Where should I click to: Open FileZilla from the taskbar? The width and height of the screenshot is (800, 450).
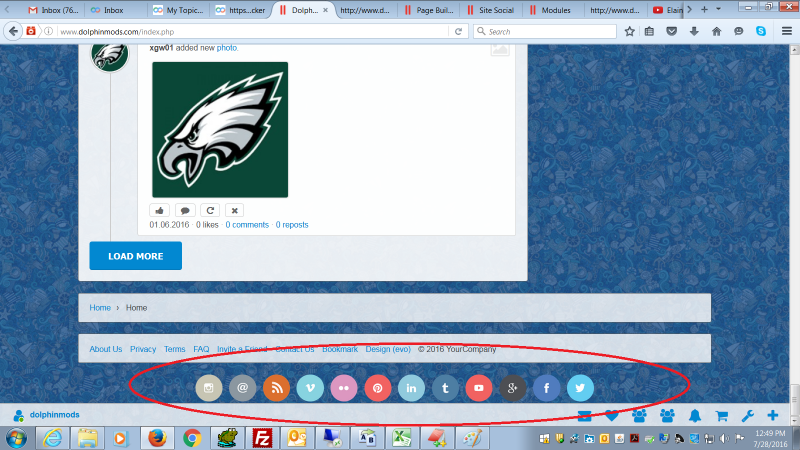262,438
